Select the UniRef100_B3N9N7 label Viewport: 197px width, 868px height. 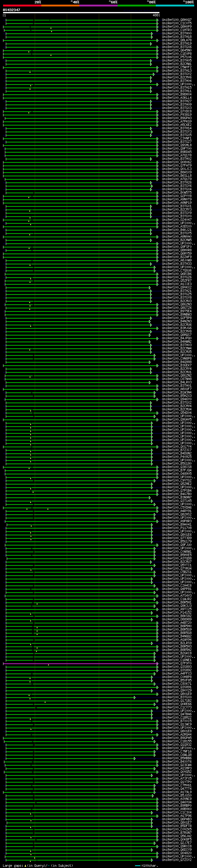pos(177,497)
